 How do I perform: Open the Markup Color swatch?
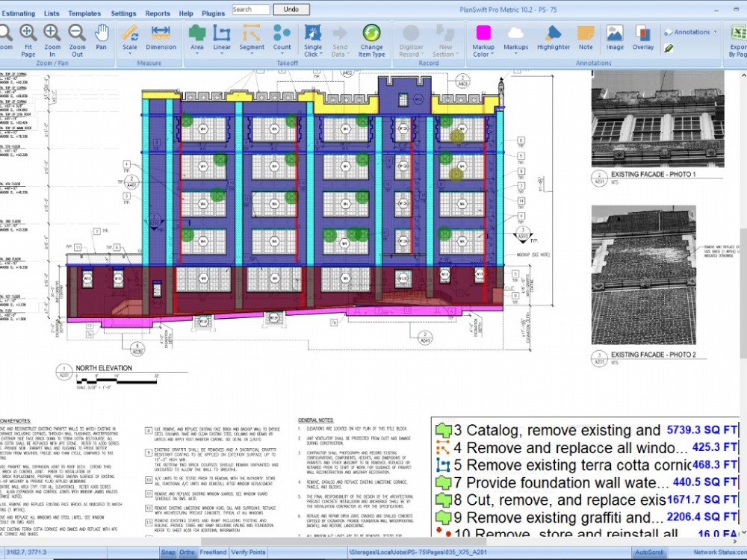[x=483, y=33]
